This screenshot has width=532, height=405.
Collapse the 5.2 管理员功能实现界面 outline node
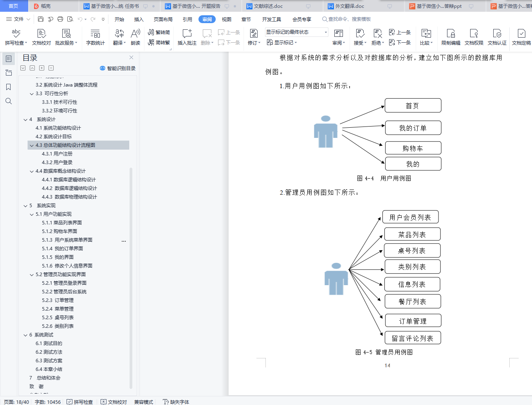click(32, 275)
